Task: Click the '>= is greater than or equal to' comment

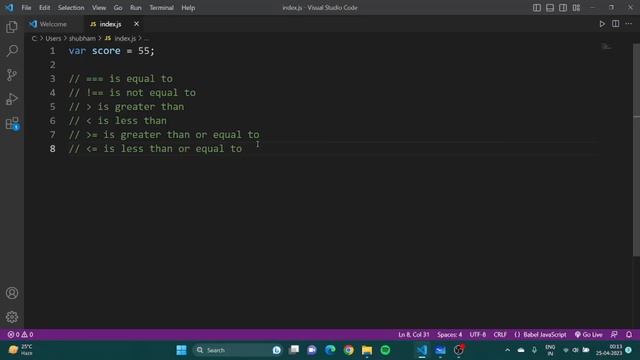Action: tap(164, 135)
